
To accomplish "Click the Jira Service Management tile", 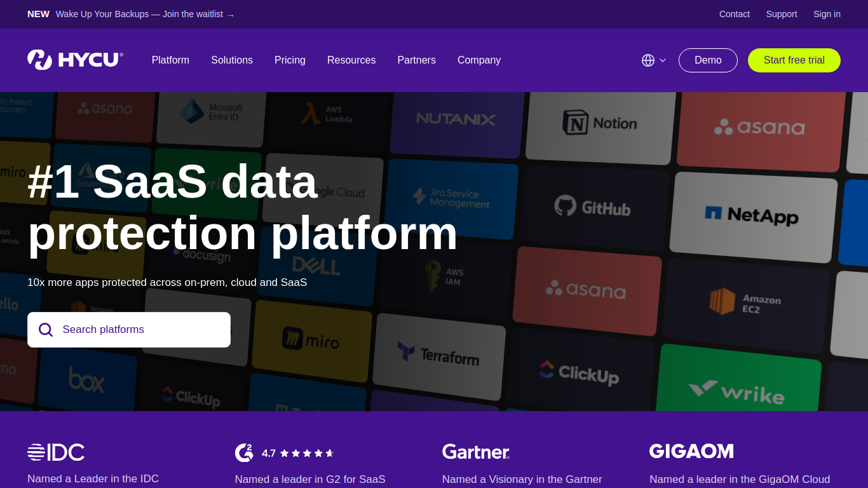I will [451, 198].
